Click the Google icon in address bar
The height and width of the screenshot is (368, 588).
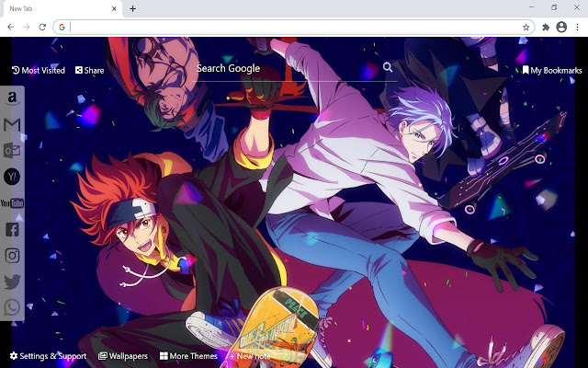coord(62,27)
